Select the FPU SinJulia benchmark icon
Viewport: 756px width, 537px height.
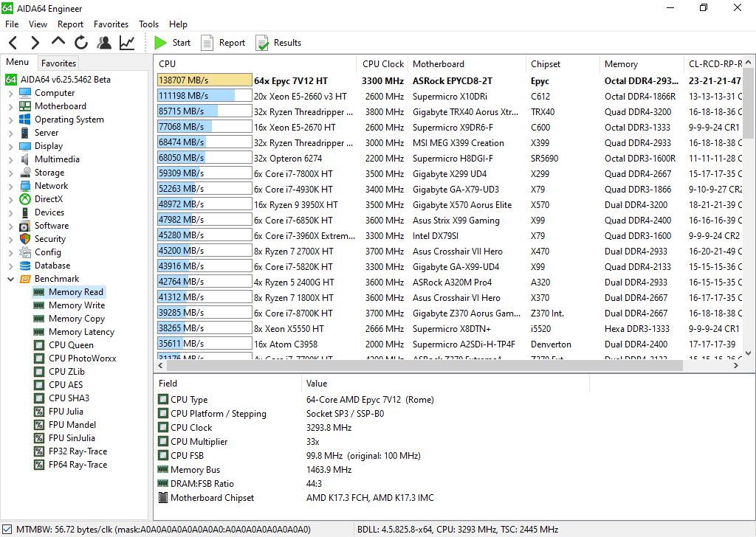(38, 438)
